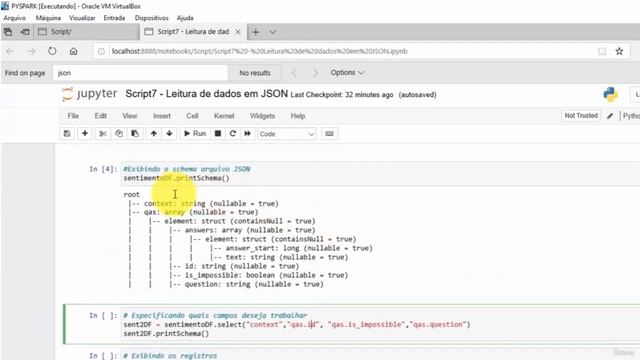640x360 pixels.
Task: Open VirtualBox Visualizar menu
Action: pyautogui.click(x=82, y=18)
